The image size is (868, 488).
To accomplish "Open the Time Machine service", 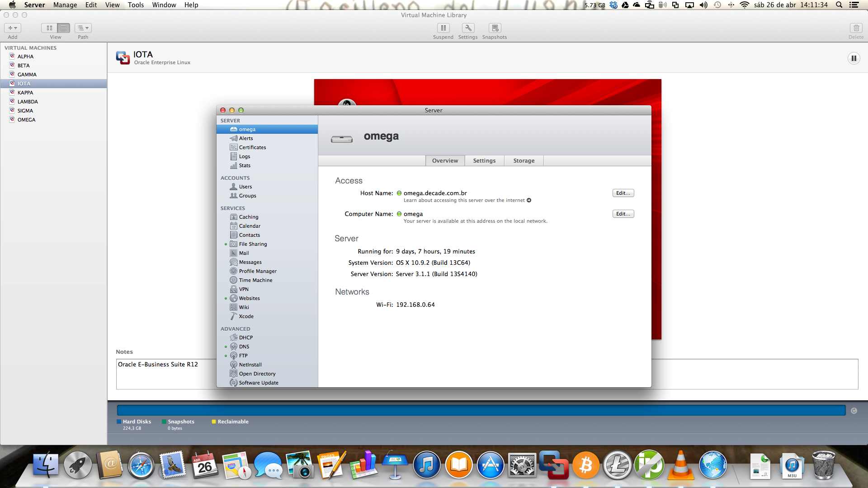I will coord(267,280).
